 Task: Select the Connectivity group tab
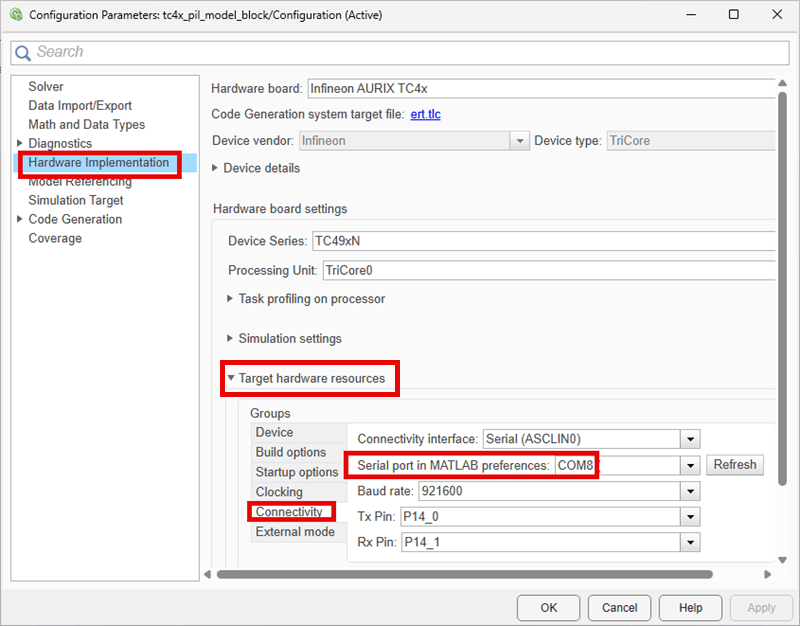[x=291, y=512]
